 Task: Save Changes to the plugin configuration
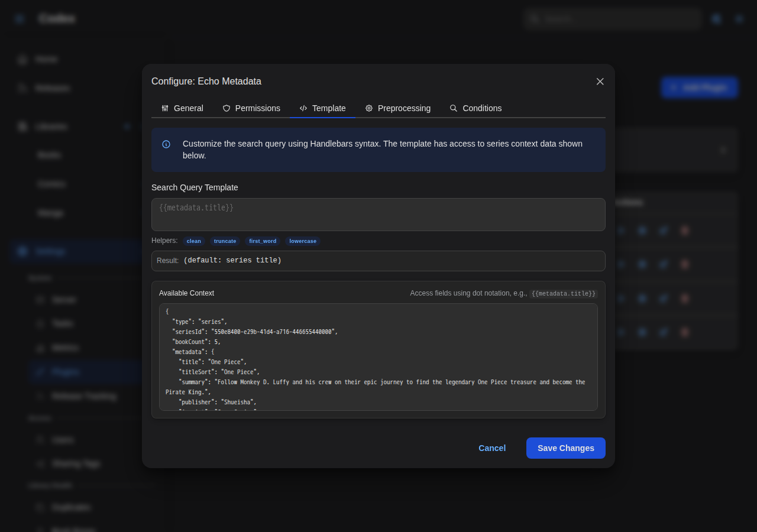click(x=566, y=448)
